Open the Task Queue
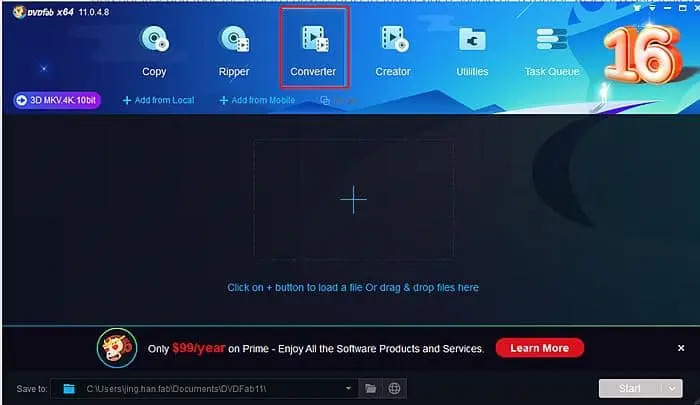 (552, 51)
